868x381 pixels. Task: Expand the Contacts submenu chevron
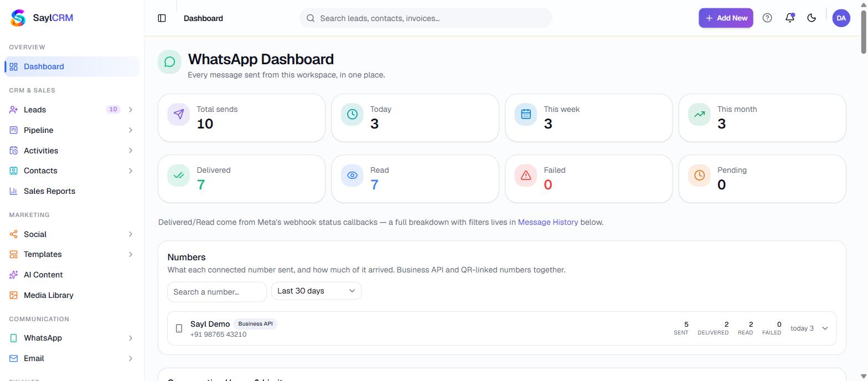click(131, 171)
